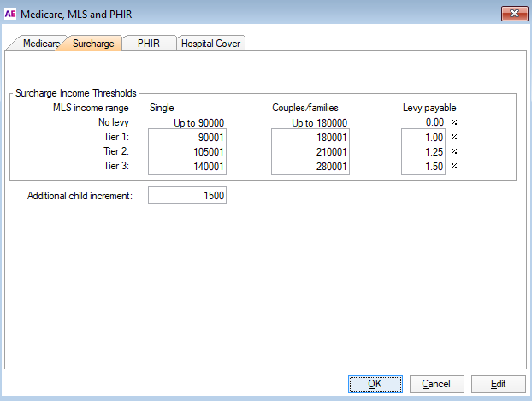Image resolution: width=532 pixels, height=401 pixels.
Task: Go to the Hospital Cover tab
Action: [x=211, y=44]
